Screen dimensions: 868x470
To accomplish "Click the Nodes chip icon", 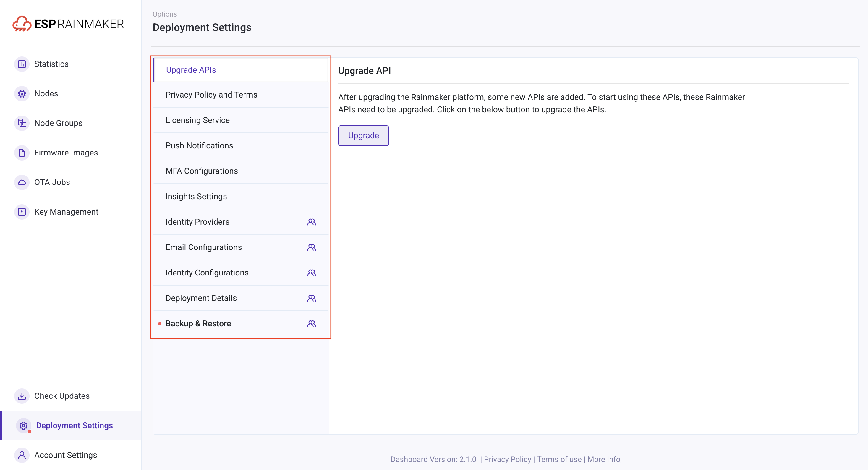I will [22, 94].
